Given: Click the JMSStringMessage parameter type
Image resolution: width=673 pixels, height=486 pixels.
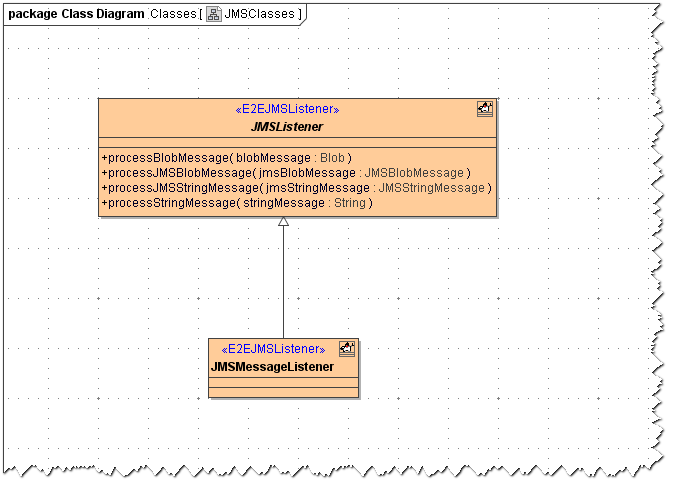Looking at the screenshot, I should (x=431, y=188).
